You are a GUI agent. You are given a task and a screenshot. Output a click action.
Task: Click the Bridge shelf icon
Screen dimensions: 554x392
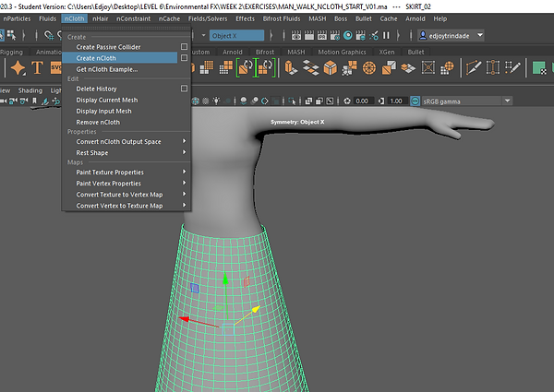[310, 67]
